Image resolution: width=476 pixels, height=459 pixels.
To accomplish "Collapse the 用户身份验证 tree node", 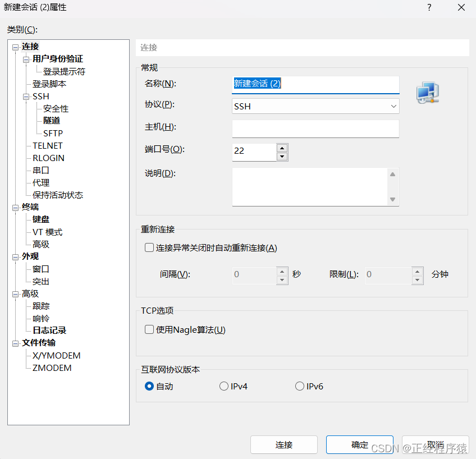I will point(26,59).
